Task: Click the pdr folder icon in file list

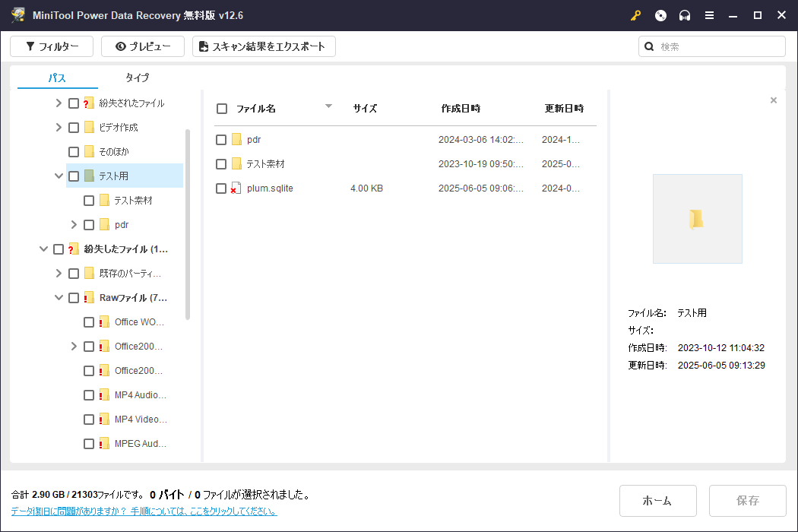Action: [236, 140]
